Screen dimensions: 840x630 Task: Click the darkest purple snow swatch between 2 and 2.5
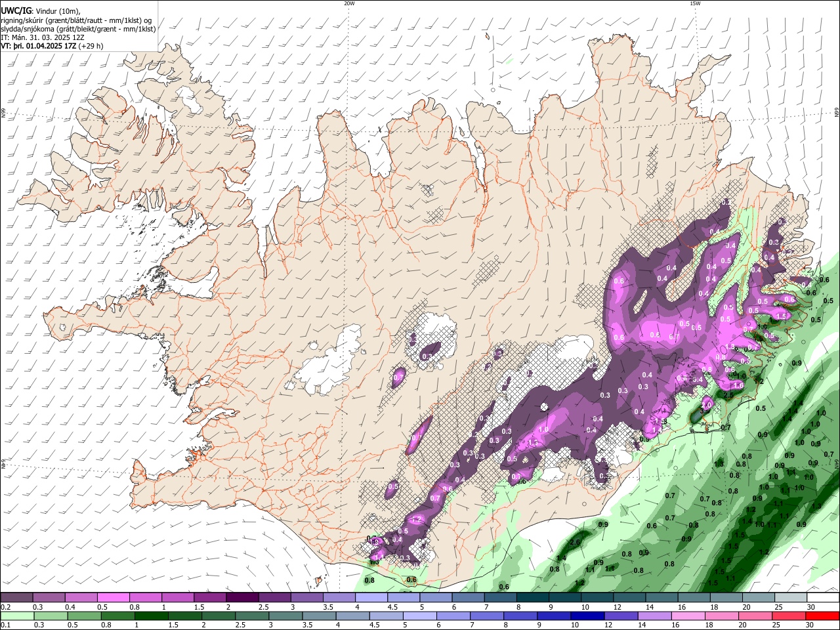[x=241, y=597]
